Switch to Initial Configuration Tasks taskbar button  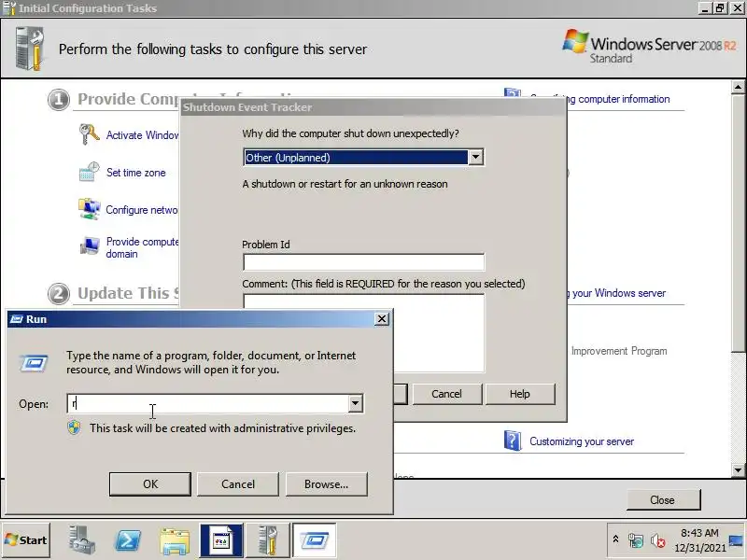268,540
